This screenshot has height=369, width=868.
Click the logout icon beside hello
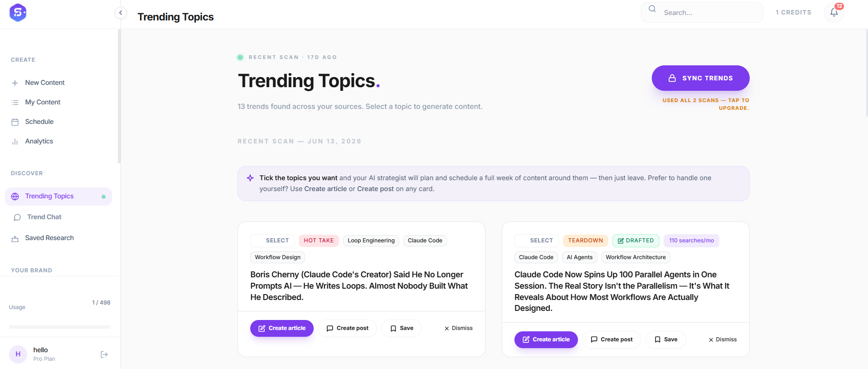pyautogui.click(x=104, y=354)
